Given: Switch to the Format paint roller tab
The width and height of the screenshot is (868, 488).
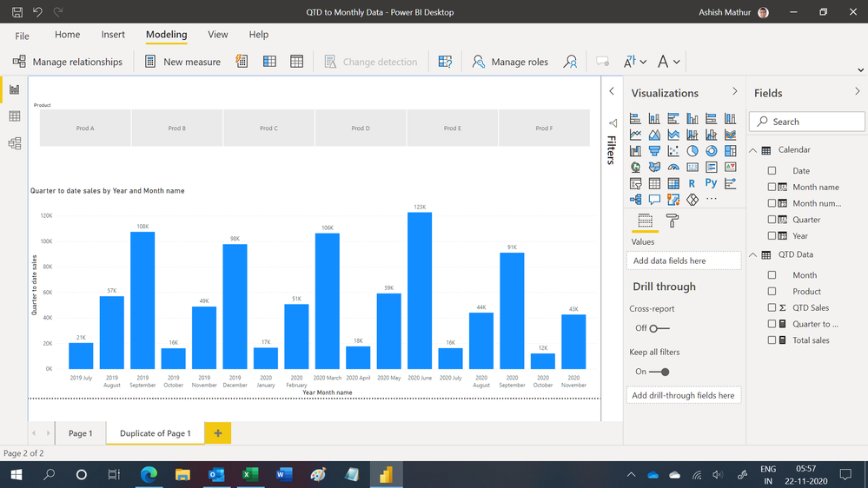Looking at the screenshot, I should 673,221.
